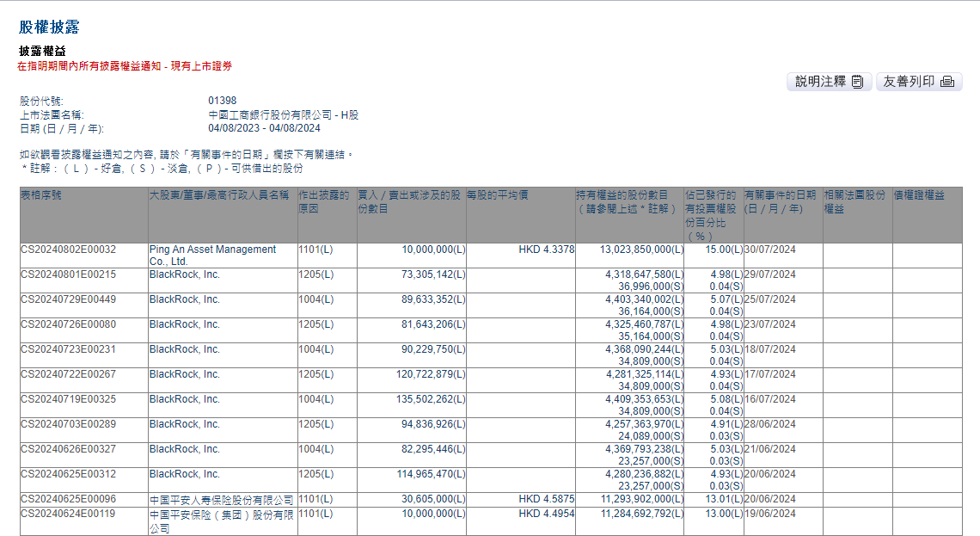Click the share count 135,502,262(L)
The image size is (980, 536).
point(431,399)
